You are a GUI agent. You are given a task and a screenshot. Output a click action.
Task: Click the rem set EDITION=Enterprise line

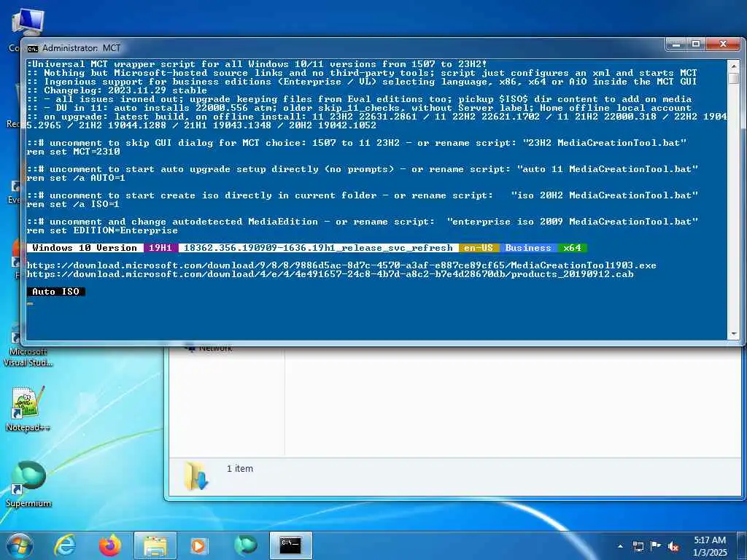tap(102, 230)
